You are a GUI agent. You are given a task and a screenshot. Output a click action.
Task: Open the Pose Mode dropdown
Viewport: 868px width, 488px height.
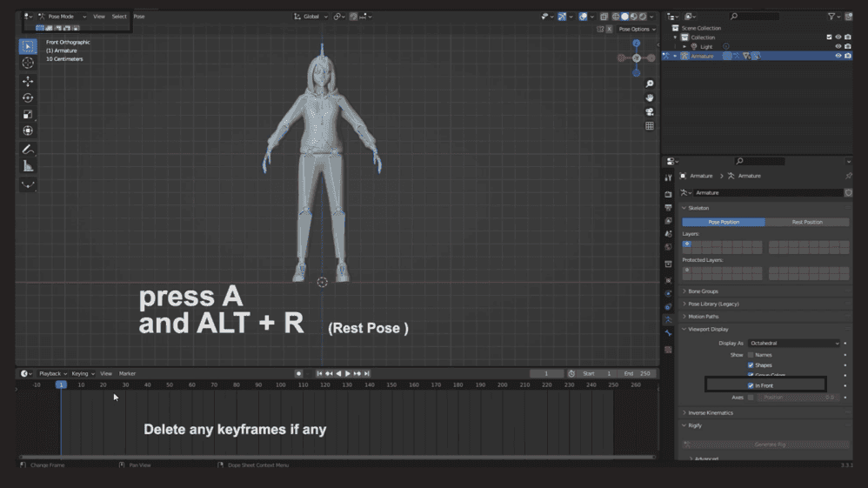pos(62,17)
